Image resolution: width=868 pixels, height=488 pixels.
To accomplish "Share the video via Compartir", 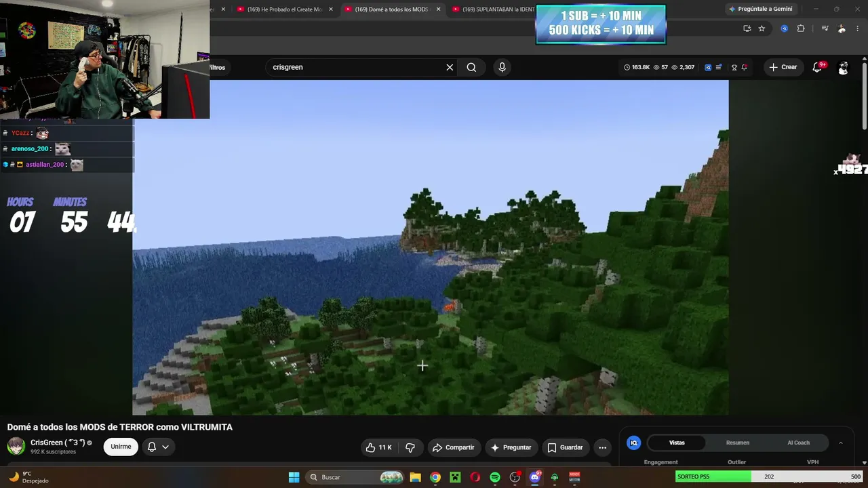I will [453, 447].
